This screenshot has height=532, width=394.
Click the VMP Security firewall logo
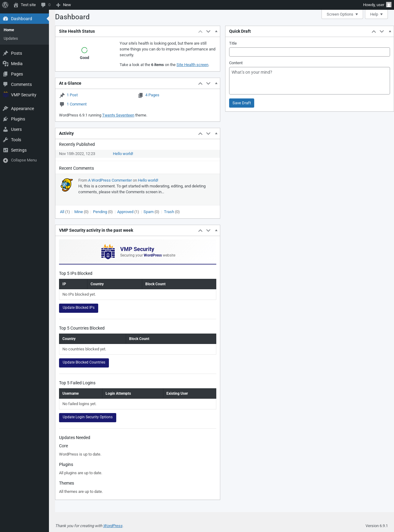pos(108,252)
